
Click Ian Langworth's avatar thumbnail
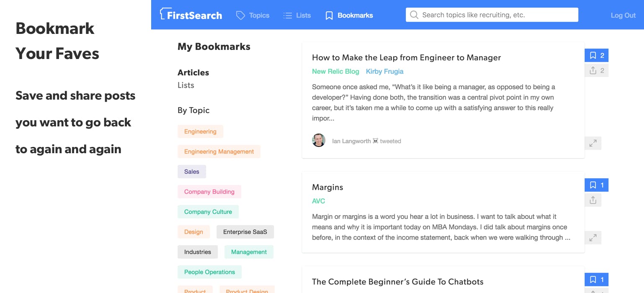319,140
